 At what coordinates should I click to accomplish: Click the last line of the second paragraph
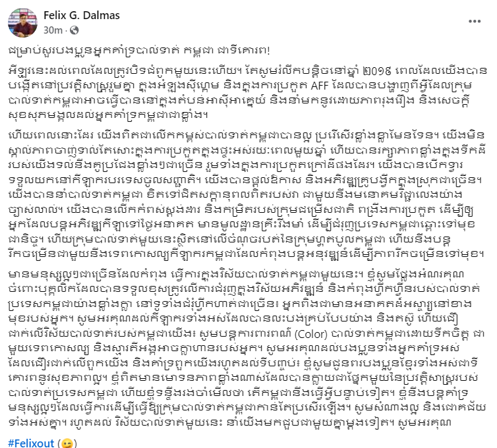246,254
